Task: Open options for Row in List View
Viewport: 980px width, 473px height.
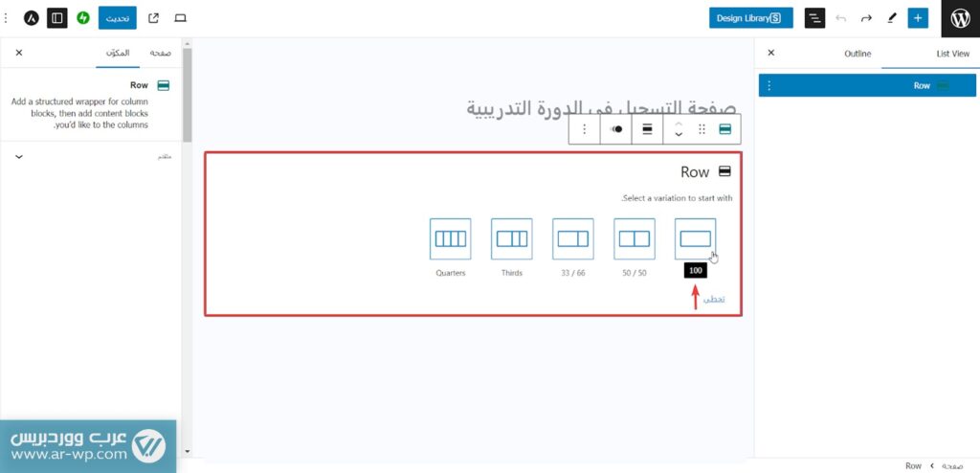Action: (769, 86)
